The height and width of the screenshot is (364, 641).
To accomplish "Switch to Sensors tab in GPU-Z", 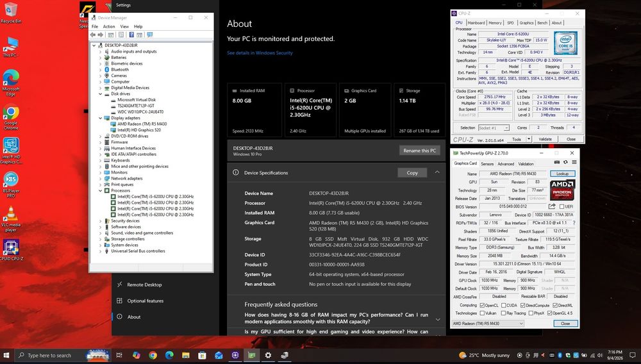I will tap(487, 164).
